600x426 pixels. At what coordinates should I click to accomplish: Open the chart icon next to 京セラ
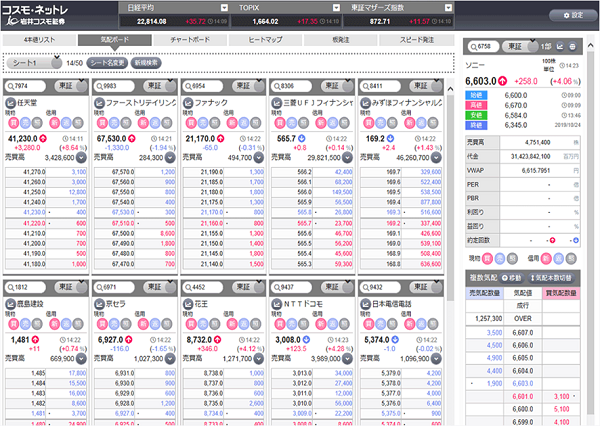99,304
